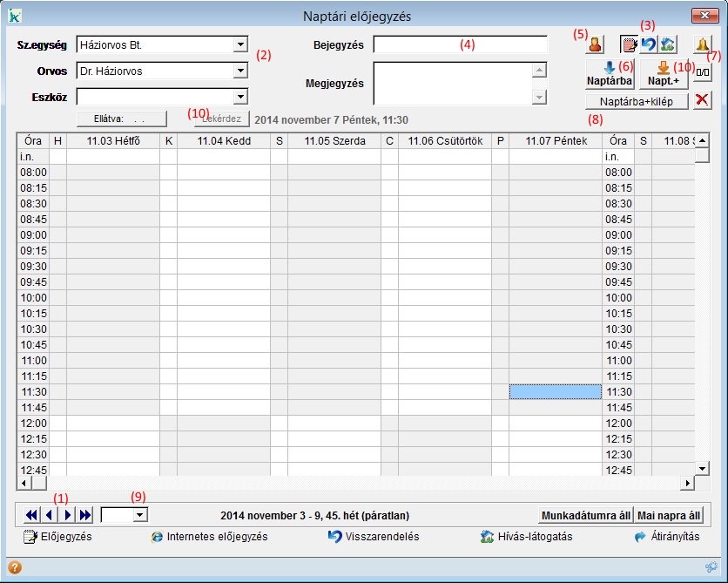Click the Munkadátumra áll button
This screenshot has width=728, height=583.
(586, 515)
